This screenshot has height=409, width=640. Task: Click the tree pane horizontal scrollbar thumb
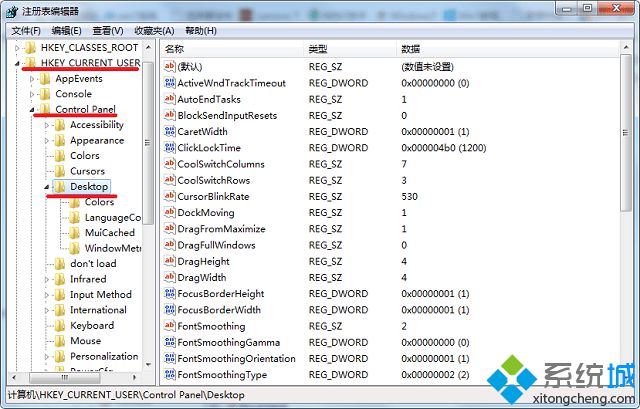pos(65,378)
